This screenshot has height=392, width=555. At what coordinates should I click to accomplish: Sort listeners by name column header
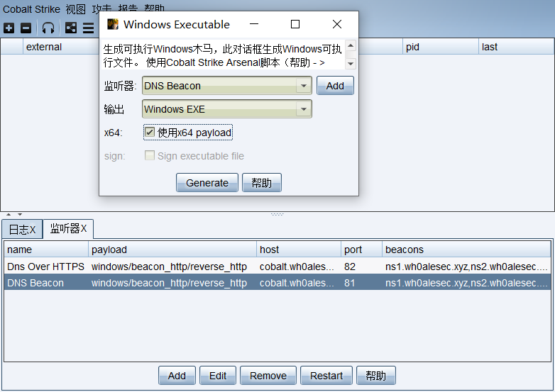coord(46,250)
